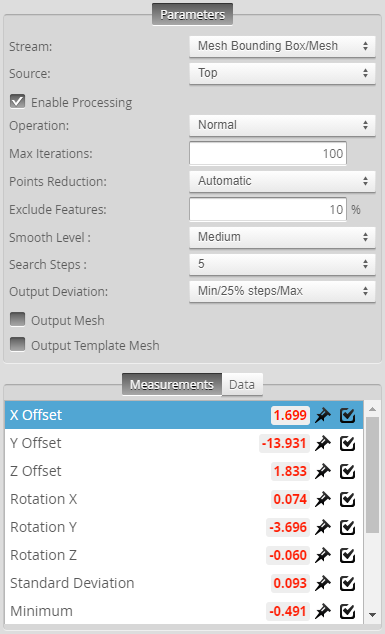Screen dimensions: 385x634
Task: Uncheck Enable Processing checkbox
Action: [x=17, y=101]
